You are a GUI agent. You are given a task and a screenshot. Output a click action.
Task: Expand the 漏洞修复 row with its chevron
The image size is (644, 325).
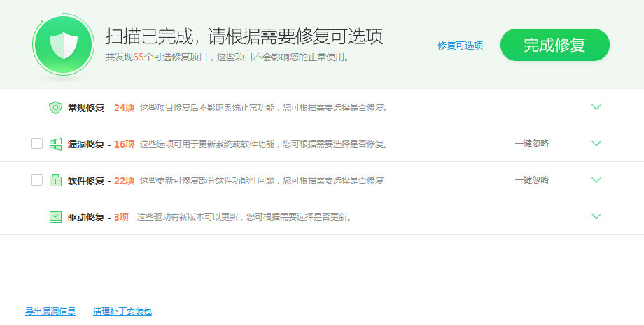coord(596,144)
